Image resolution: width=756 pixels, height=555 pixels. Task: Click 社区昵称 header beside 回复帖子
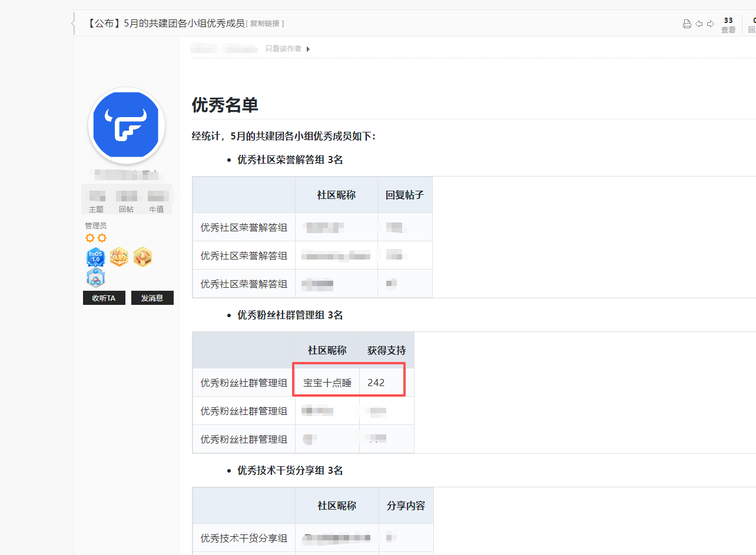tap(337, 195)
